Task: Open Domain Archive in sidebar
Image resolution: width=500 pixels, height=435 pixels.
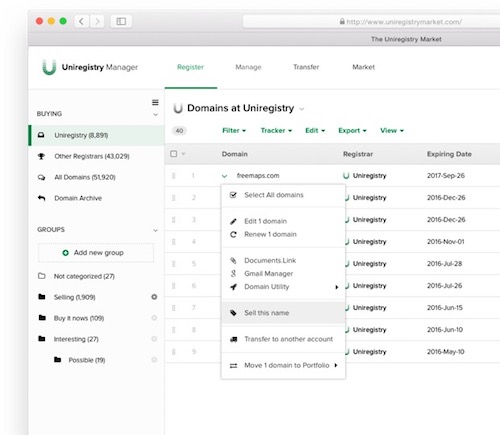Action: point(96,198)
